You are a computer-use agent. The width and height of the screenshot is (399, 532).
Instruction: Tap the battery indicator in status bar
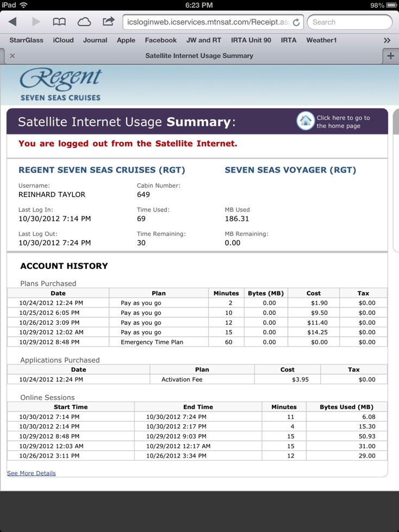tap(391, 5)
